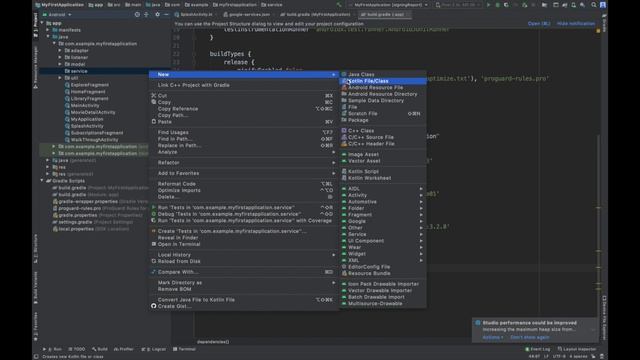Create an Android Resource File
This screenshot has width=640, height=360.
pos(383,87)
